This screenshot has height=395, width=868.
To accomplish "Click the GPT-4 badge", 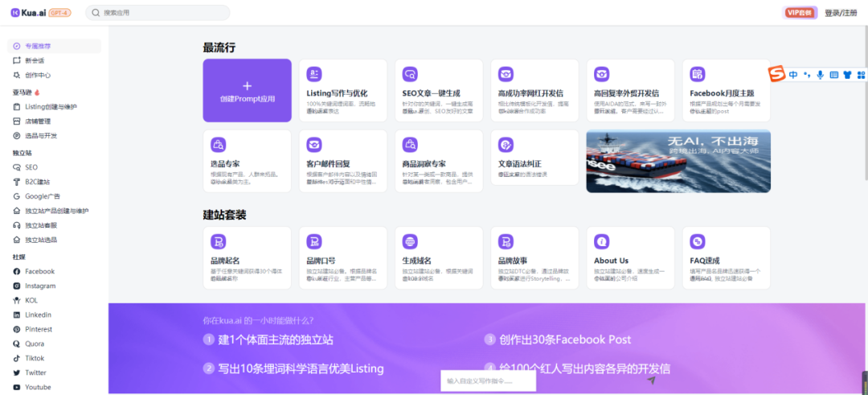I will pos(59,13).
